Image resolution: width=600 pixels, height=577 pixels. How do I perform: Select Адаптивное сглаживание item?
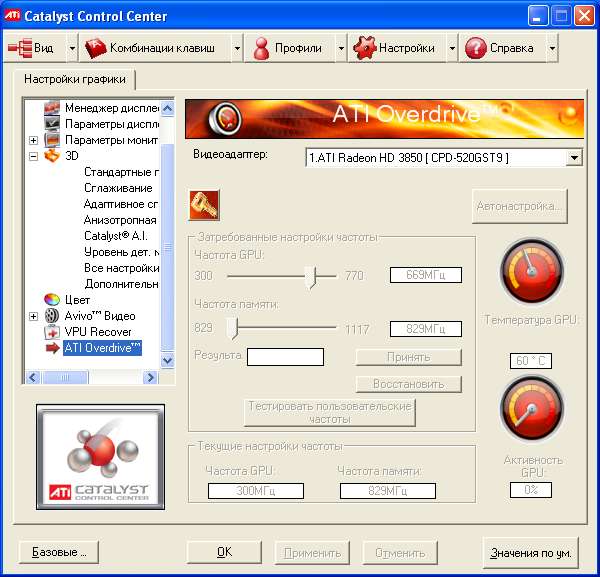point(121,204)
